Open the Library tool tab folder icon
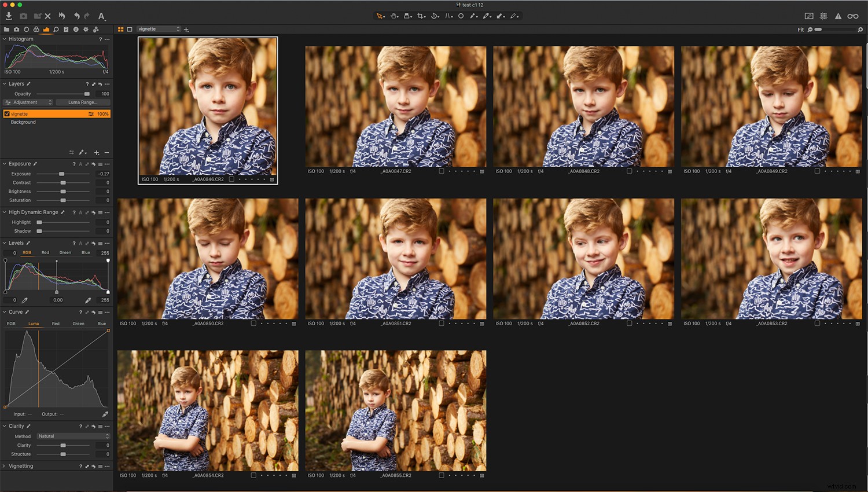The image size is (868, 492). click(x=7, y=29)
